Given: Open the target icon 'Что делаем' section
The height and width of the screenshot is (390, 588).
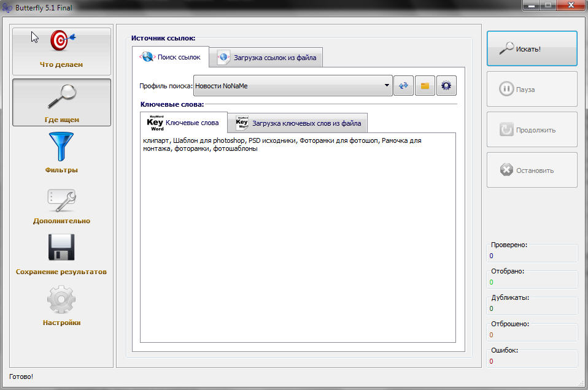Looking at the screenshot, I should (x=61, y=52).
